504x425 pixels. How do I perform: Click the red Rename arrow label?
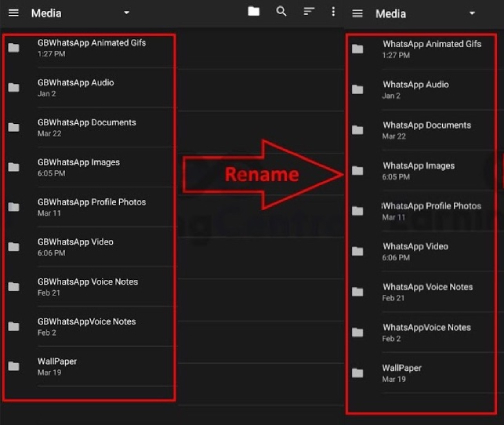click(262, 174)
